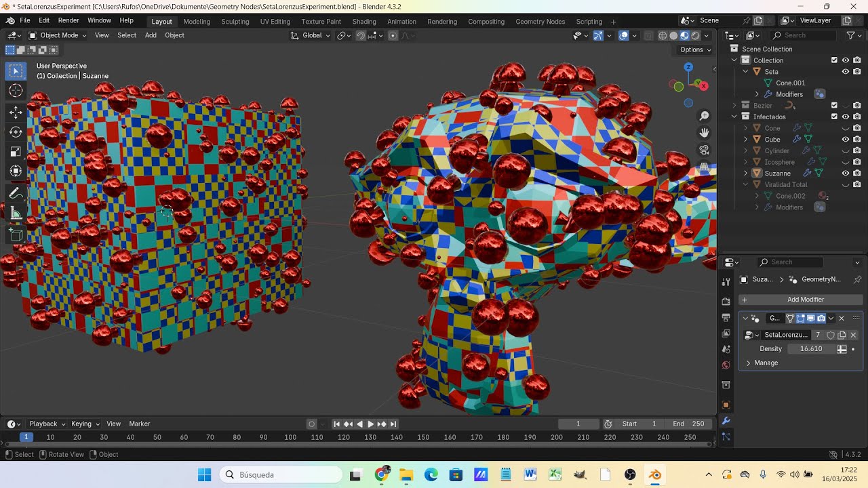Open the Tool properties tab
868x488 pixels.
[x=726, y=282]
